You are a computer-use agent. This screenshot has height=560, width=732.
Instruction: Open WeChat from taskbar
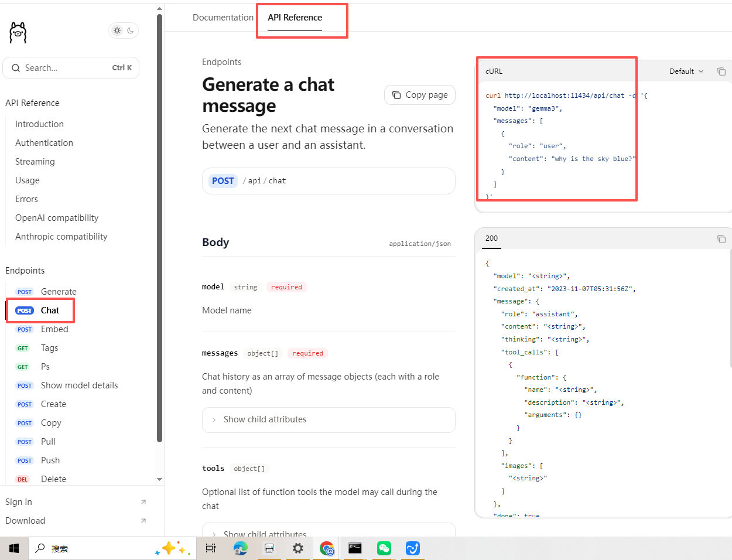[x=384, y=548]
